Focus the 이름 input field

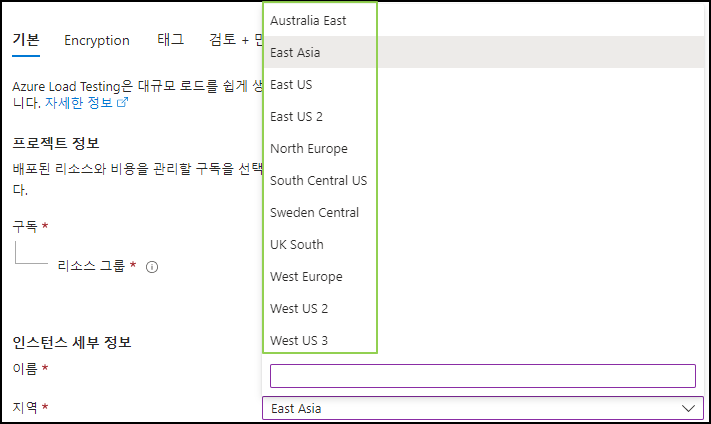(482, 376)
